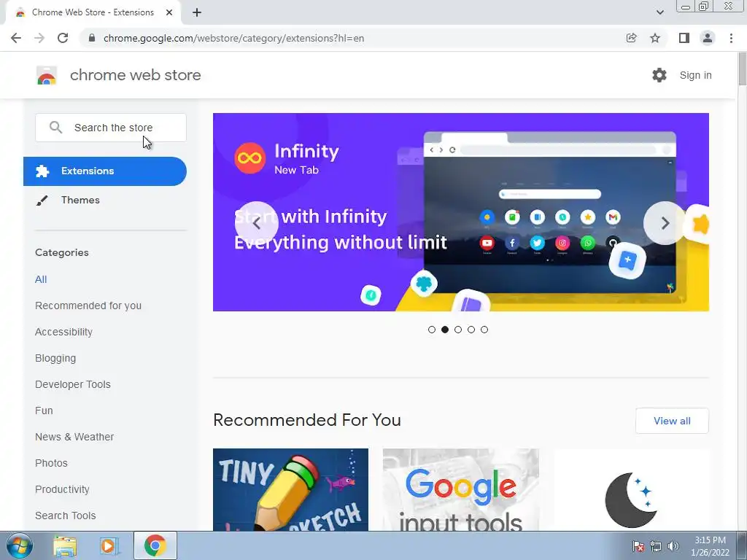Reload the Chrome Web Store page
The image size is (747, 560).
pos(63,38)
